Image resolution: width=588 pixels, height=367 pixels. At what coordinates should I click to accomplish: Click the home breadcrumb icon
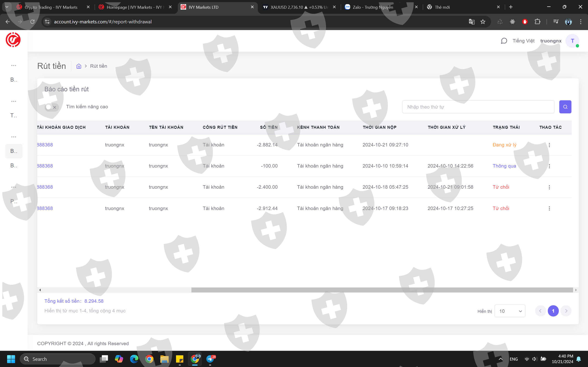click(x=79, y=66)
